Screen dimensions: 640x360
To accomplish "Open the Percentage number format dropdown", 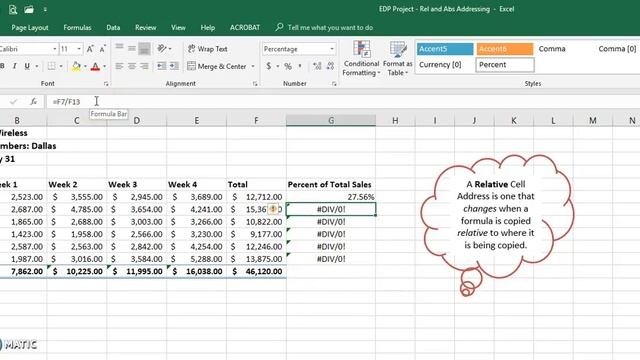I will (332, 49).
